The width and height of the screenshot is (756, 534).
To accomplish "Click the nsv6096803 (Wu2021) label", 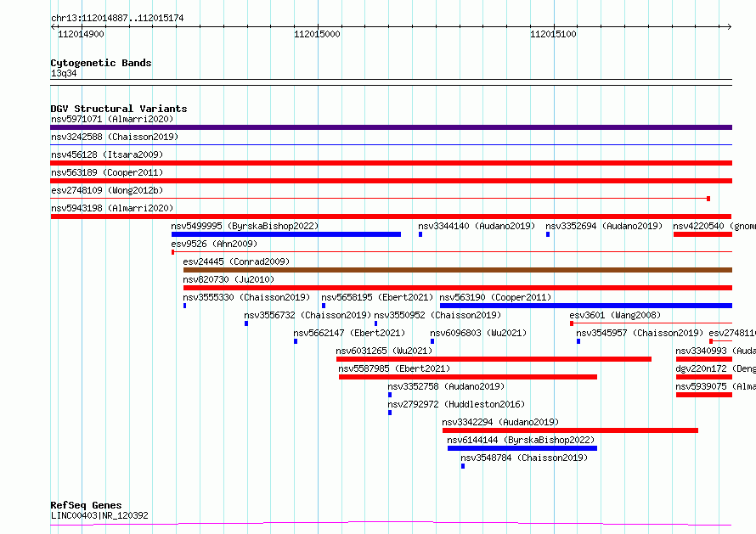I will (x=478, y=333).
